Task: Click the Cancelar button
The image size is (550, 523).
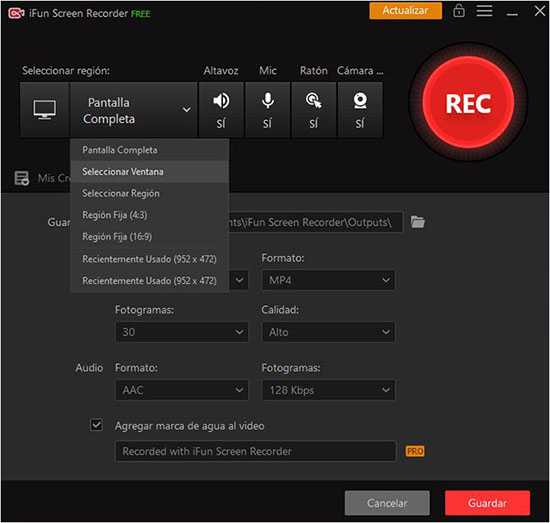Action: pos(387,503)
